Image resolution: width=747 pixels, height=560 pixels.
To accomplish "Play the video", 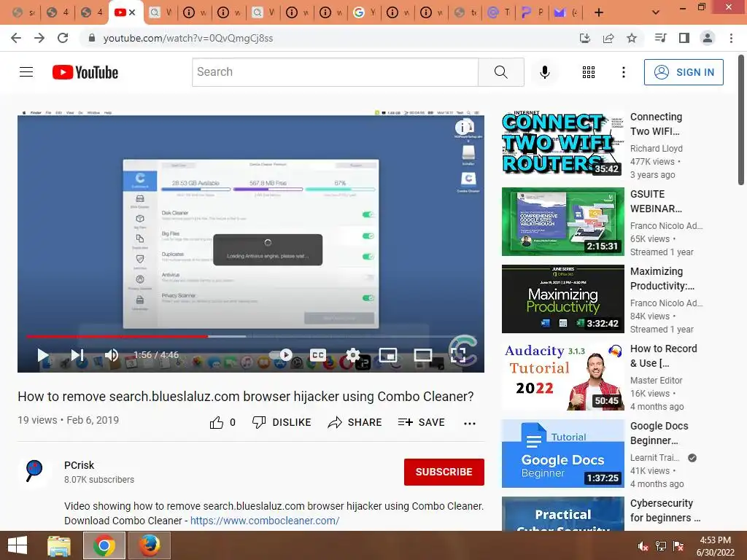I will 43,355.
